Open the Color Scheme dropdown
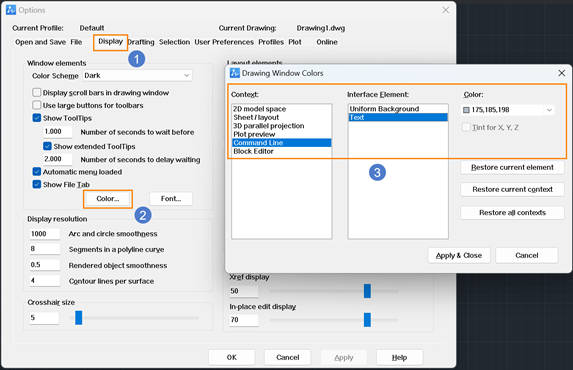This screenshot has height=370, width=573. coord(137,75)
